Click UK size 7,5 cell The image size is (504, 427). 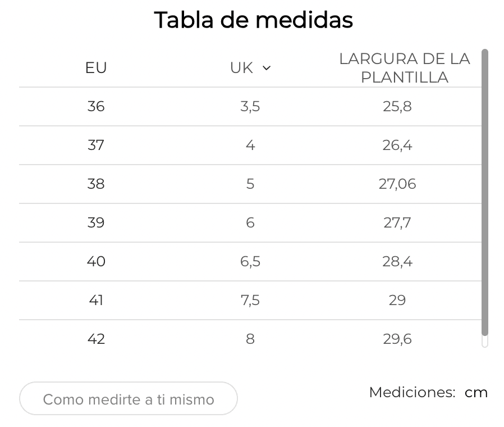tap(250, 300)
